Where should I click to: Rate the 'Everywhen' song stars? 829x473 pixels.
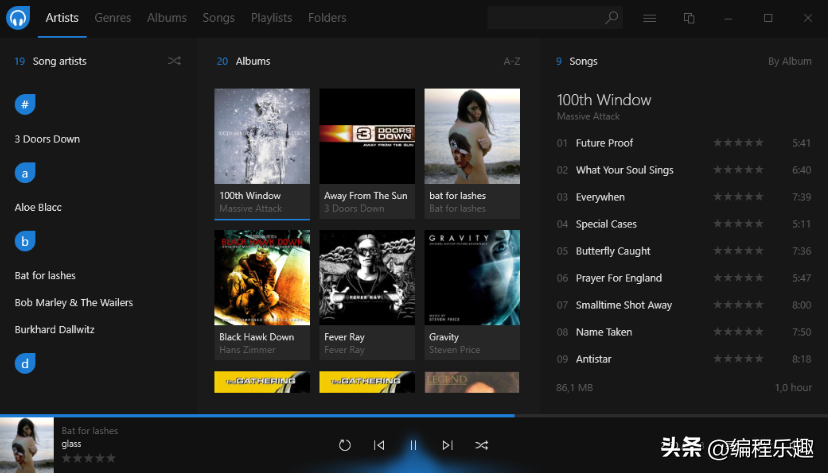739,197
